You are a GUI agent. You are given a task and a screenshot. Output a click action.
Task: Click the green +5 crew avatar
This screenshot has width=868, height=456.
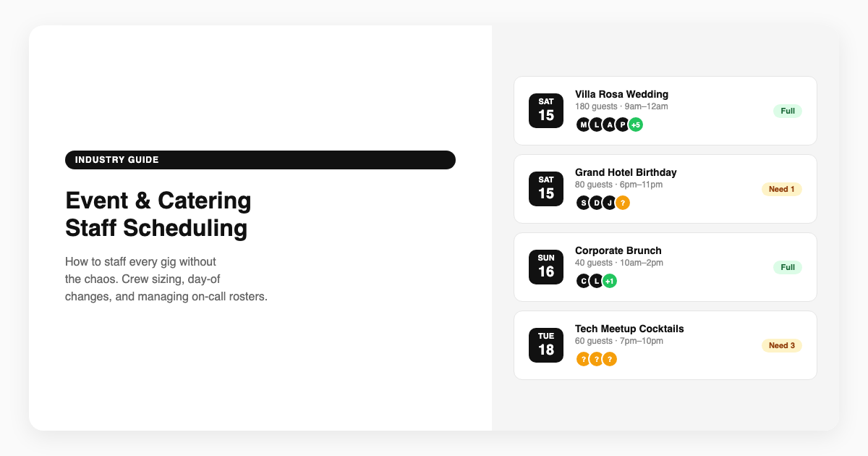pos(636,124)
